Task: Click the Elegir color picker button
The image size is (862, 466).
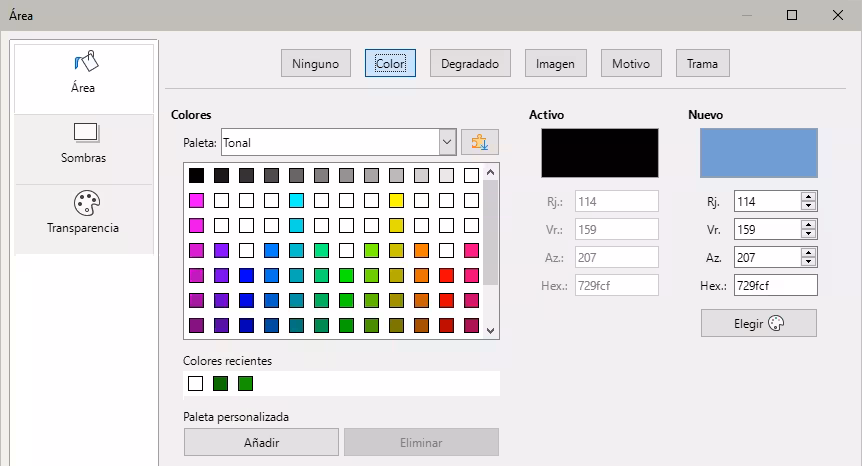Action: point(759,323)
